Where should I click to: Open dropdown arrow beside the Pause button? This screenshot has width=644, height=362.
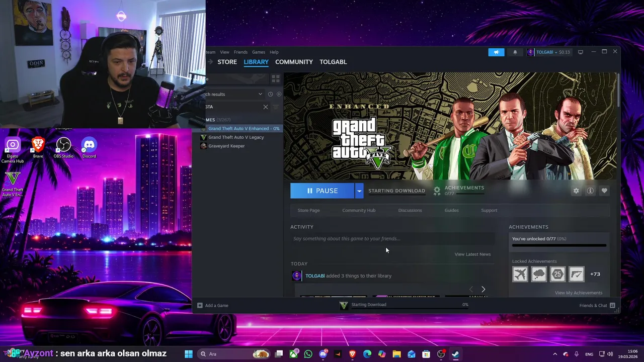click(x=359, y=191)
